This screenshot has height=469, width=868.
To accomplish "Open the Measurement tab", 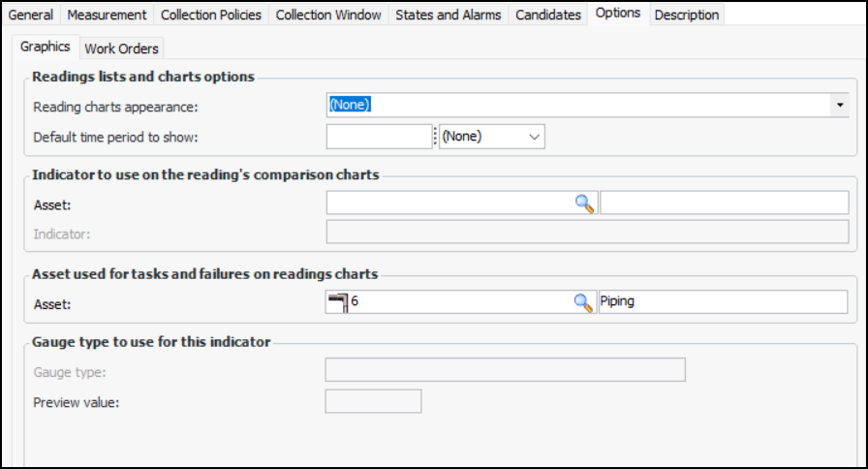I will (x=107, y=15).
